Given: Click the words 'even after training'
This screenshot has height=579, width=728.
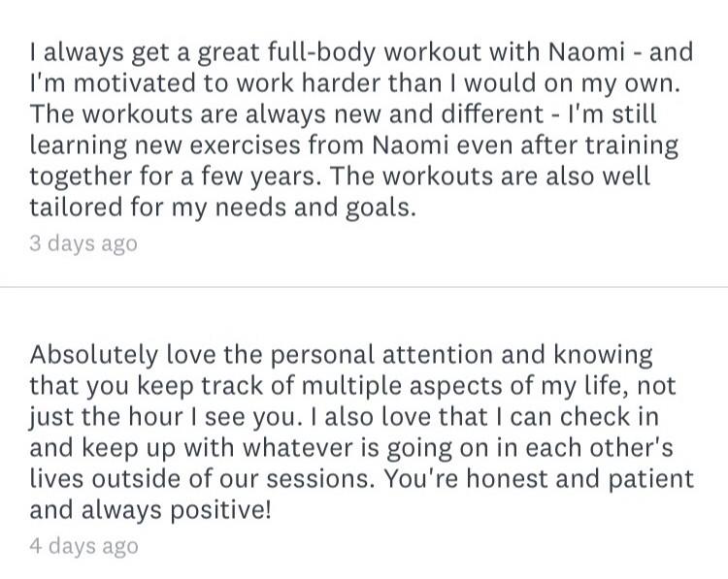Looking at the screenshot, I should (568, 145).
